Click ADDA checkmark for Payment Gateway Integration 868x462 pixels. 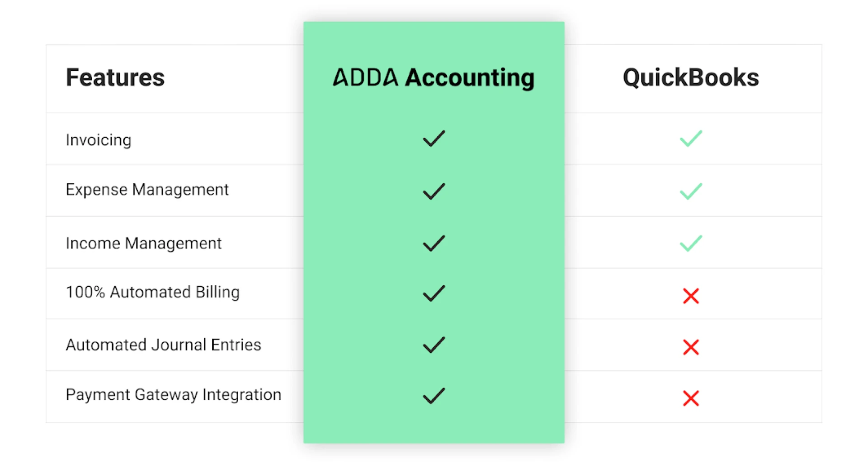pyautogui.click(x=434, y=396)
